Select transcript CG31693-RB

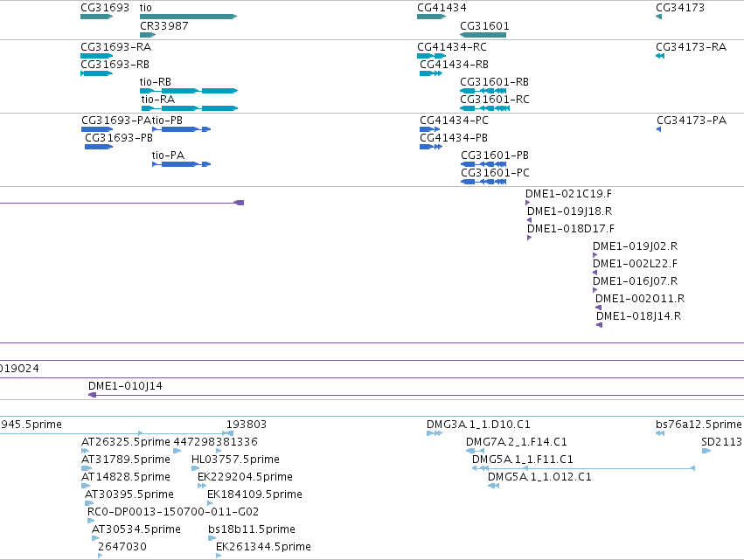[115, 65]
